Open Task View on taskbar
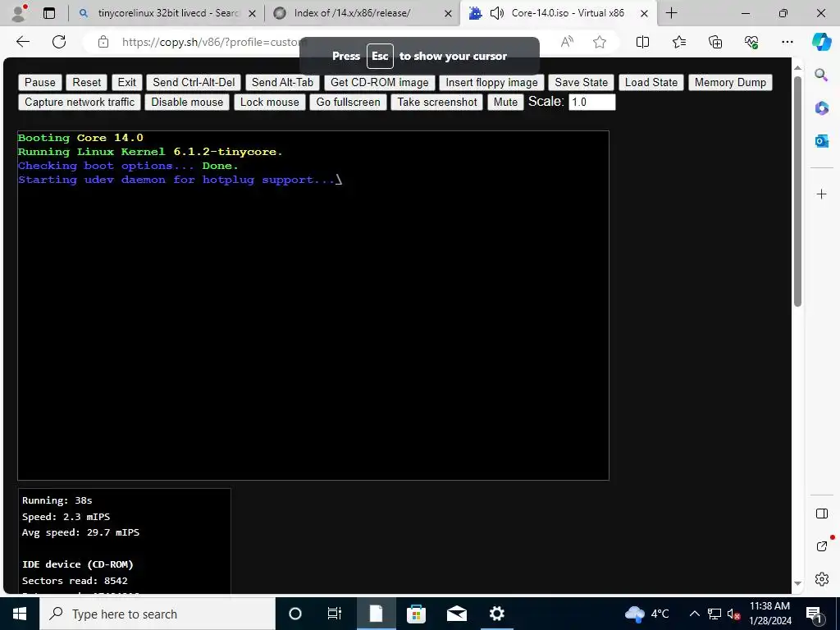This screenshot has width=840, height=630. pyautogui.click(x=335, y=614)
